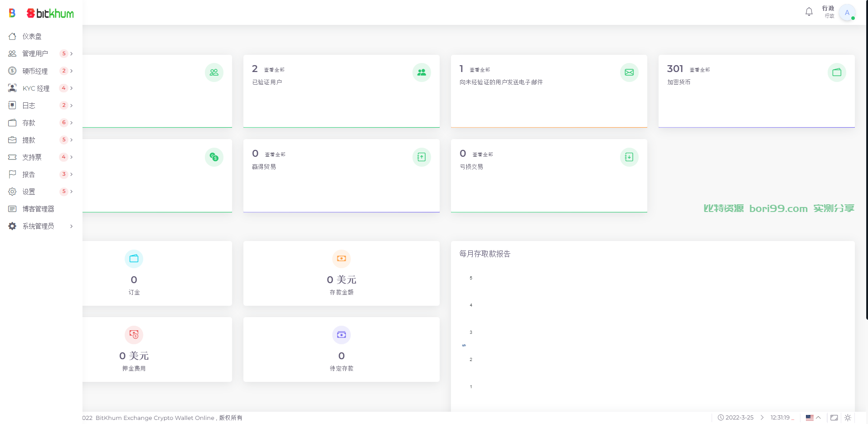Expand the 存款 chevron
This screenshot has height=424, width=868.
[71, 122]
